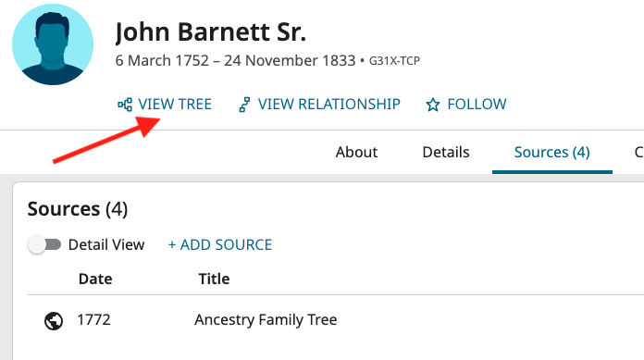Screen dimensions: 644x360
Task: Click the plus sign before ADD SOURCE
Action: tap(172, 245)
